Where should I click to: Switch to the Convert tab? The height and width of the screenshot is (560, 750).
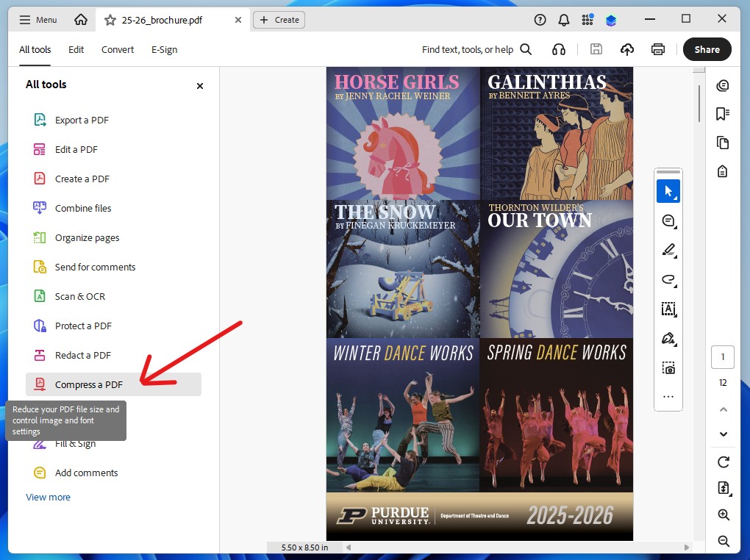point(117,49)
